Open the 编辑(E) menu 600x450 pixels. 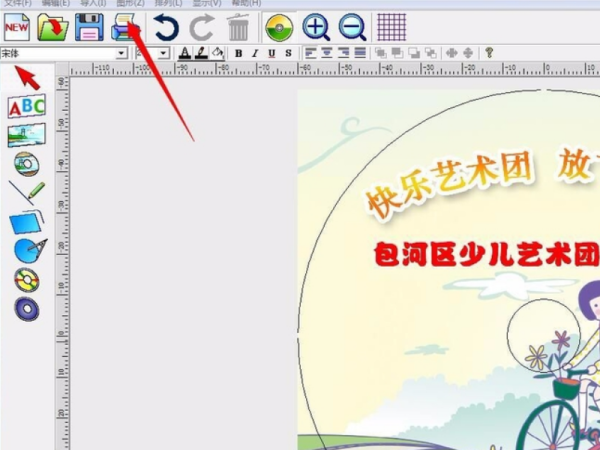pos(55,3)
